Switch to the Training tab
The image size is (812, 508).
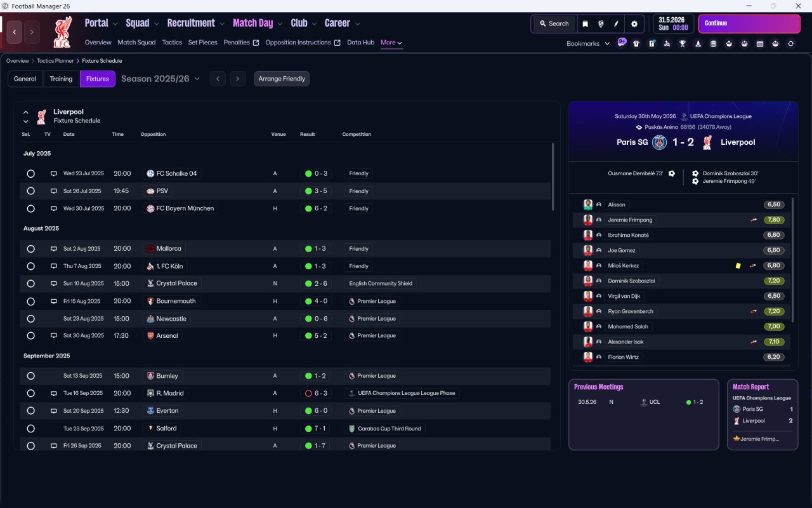click(61, 79)
